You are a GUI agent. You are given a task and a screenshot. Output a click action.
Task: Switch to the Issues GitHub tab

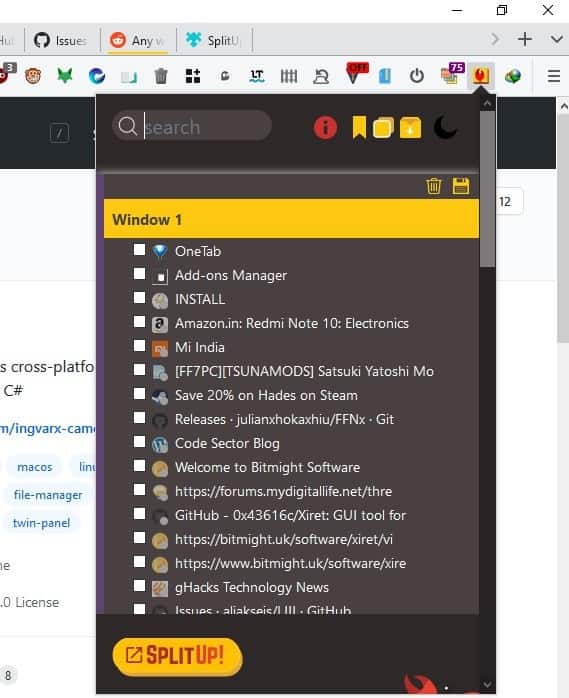(62, 41)
